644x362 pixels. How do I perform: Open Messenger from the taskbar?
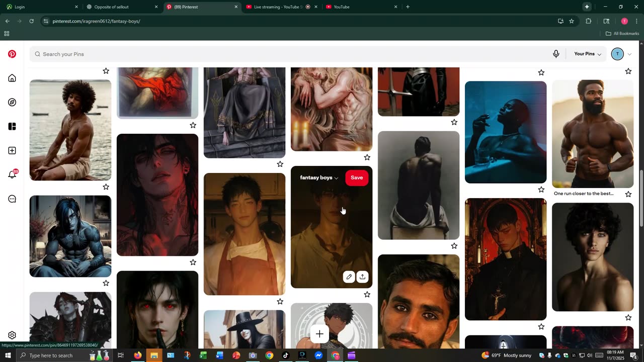click(x=318, y=355)
